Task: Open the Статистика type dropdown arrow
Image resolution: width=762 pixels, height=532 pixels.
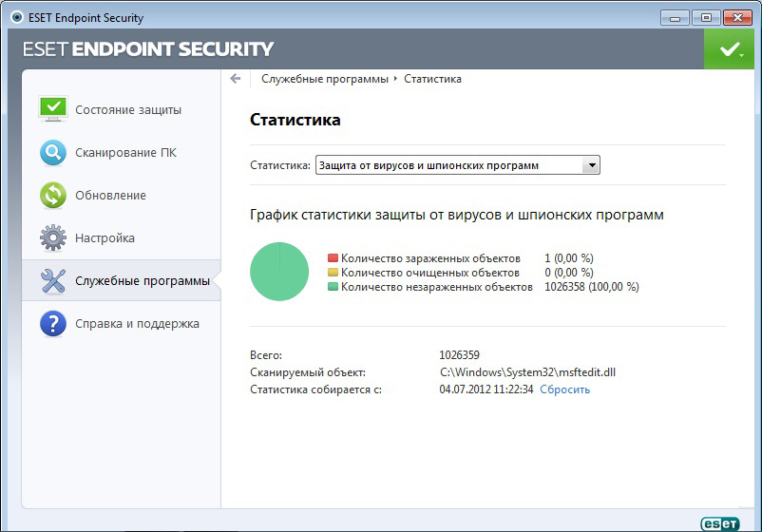Action: point(591,165)
